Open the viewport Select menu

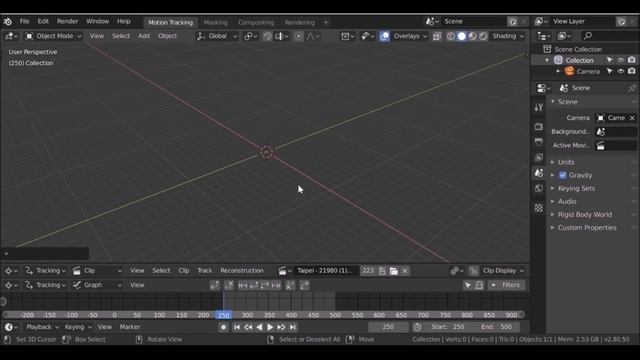tap(121, 36)
